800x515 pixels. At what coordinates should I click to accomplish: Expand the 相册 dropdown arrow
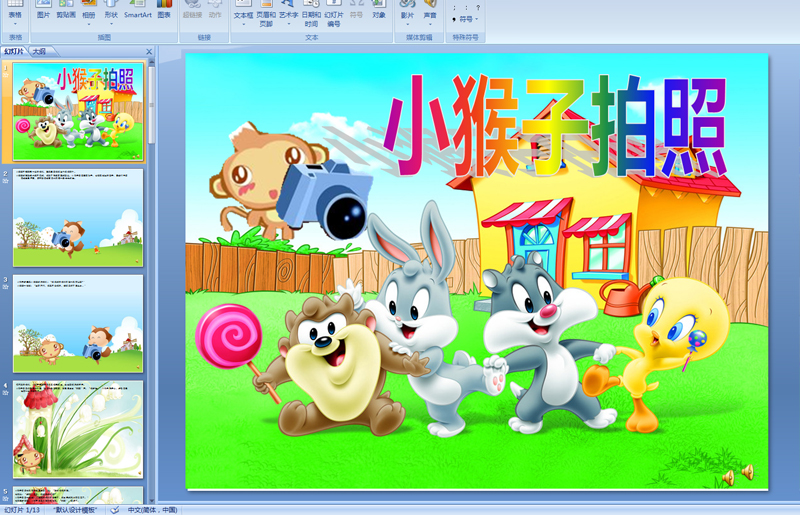tap(88, 24)
